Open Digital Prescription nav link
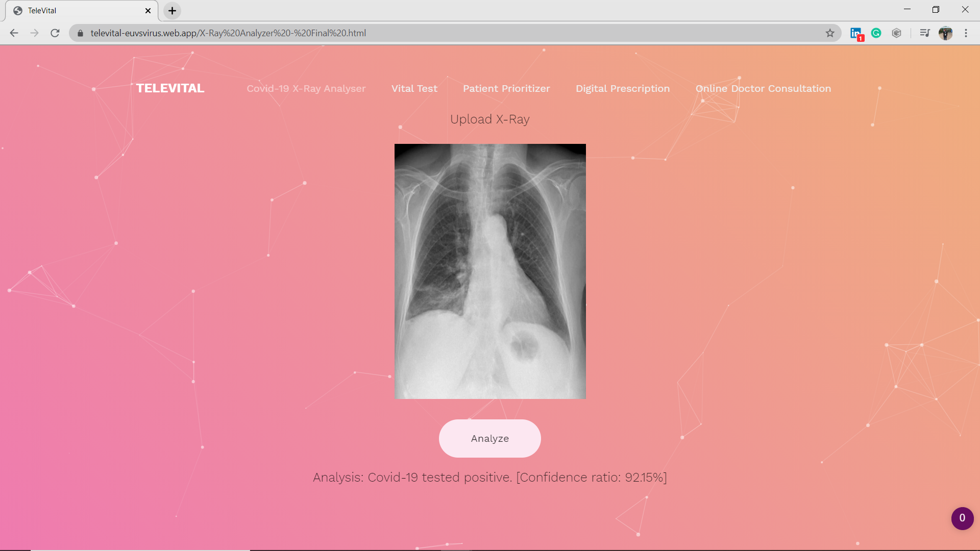980x551 pixels. click(x=623, y=89)
